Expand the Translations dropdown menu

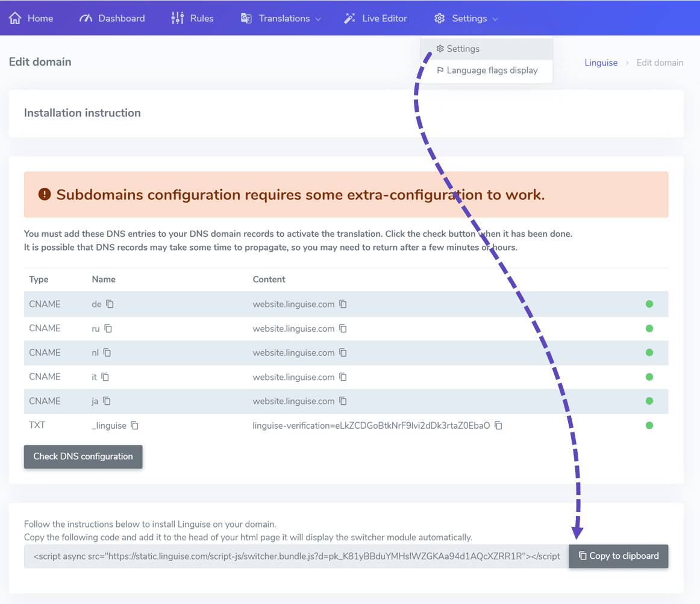coord(281,19)
